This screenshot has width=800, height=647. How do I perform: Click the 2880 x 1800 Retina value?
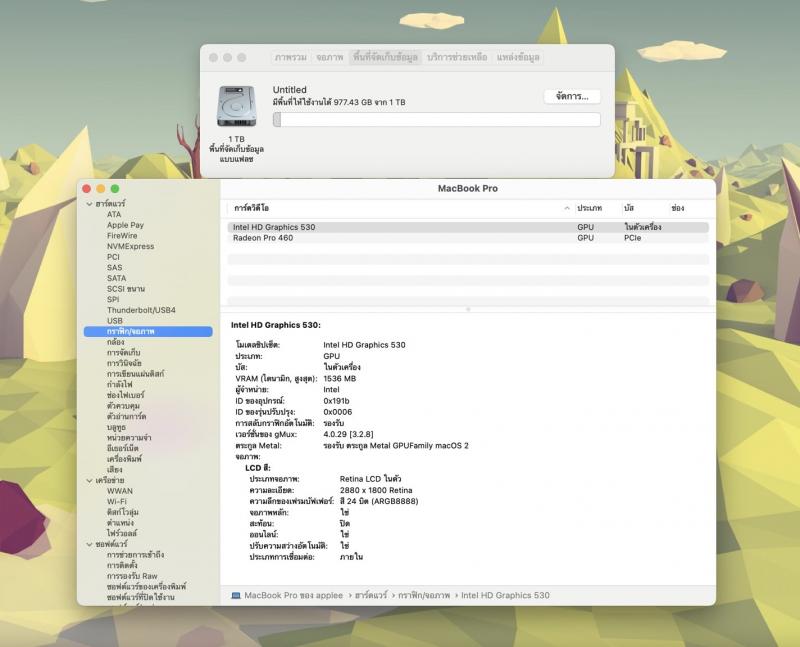click(x=376, y=490)
